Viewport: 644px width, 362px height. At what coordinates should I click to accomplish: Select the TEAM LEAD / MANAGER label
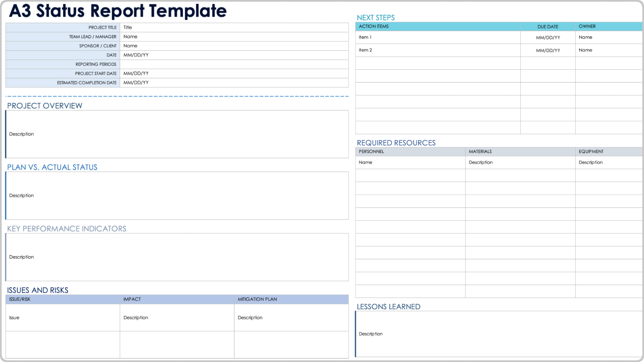[63, 37]
